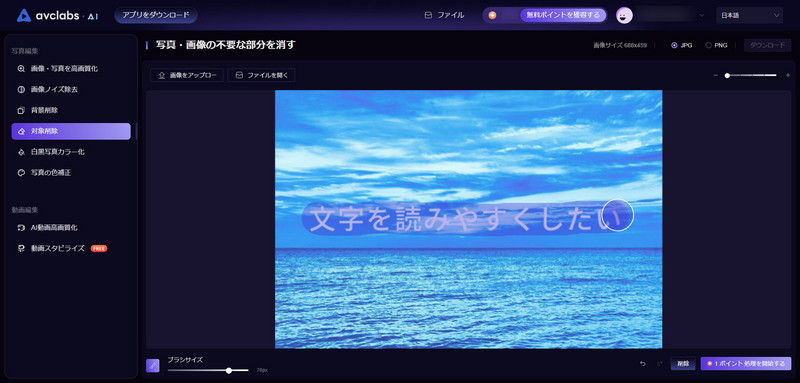Click the 画像サイズ 688x459 text

point(620,45)
